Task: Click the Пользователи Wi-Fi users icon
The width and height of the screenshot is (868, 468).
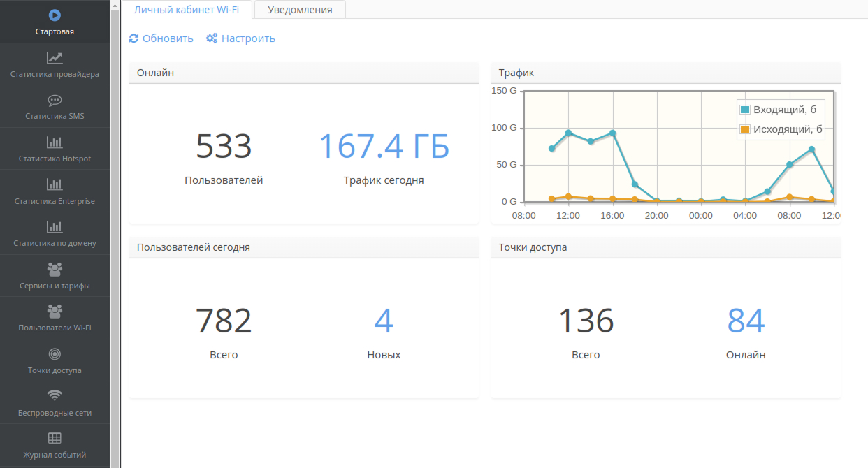Action: [x=55, y=311]
